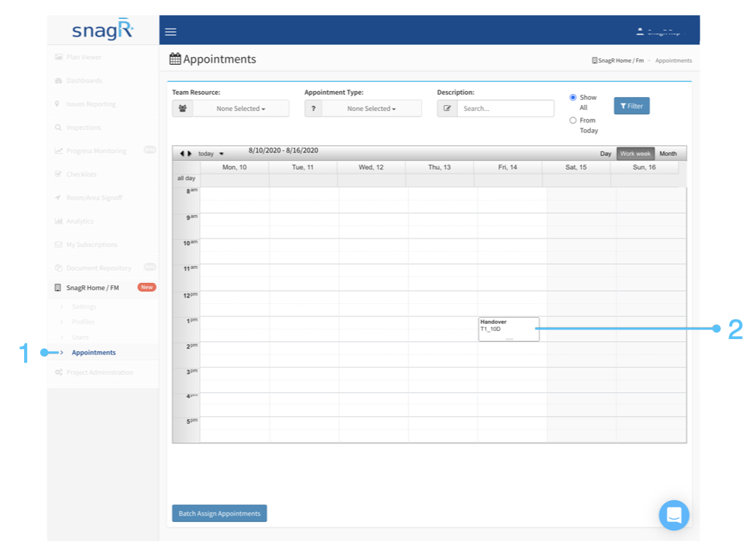The height and width of the screenshot is (560, 747).
Task: Open Checklists in the sidebar
Action: (82, 174)
